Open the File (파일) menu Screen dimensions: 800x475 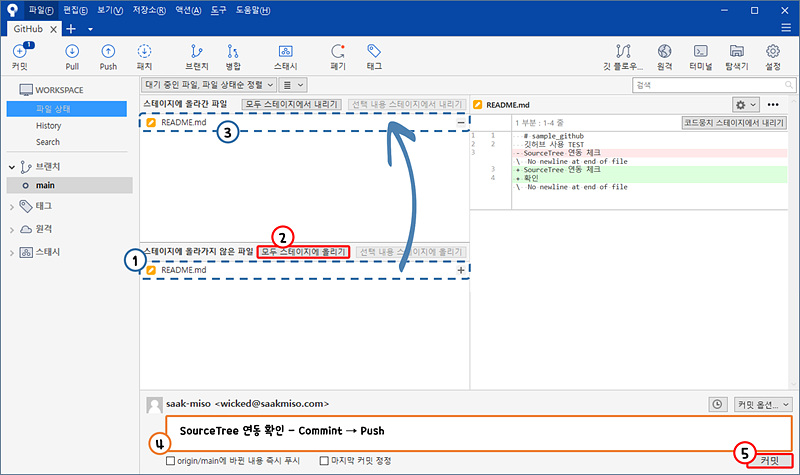(40, 10)
